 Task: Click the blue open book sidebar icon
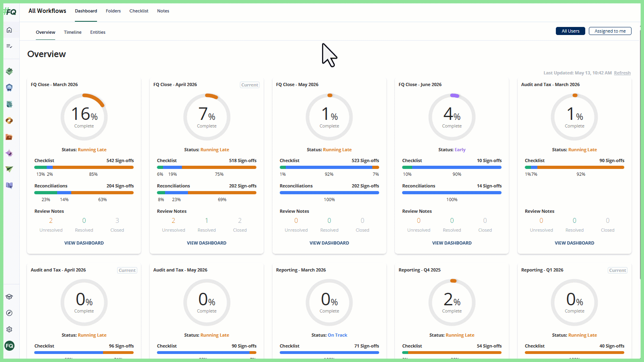(x=9, y=185)
